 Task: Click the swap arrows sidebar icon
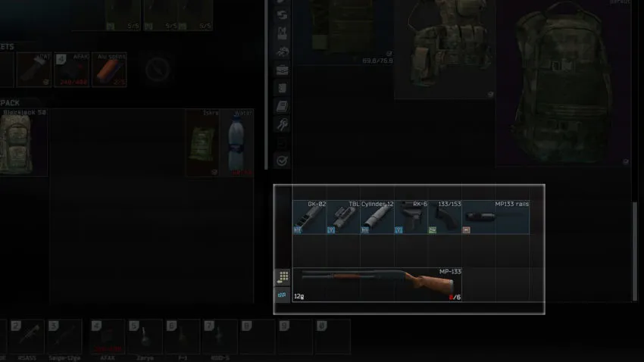click(282, 15)
